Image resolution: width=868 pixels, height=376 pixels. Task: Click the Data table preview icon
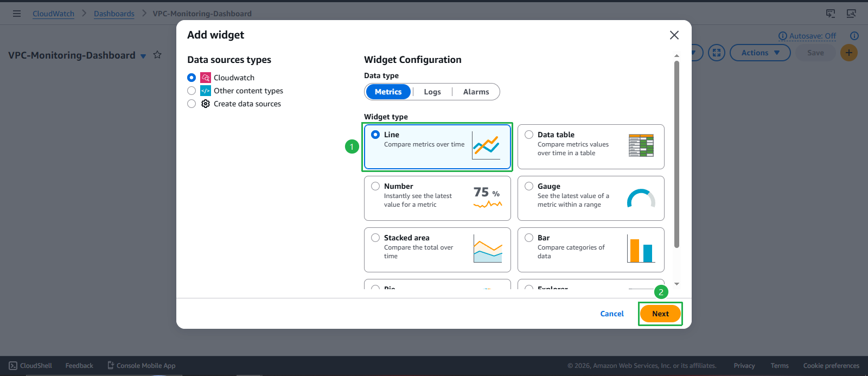pyautogui.click(x=641, y=145)
